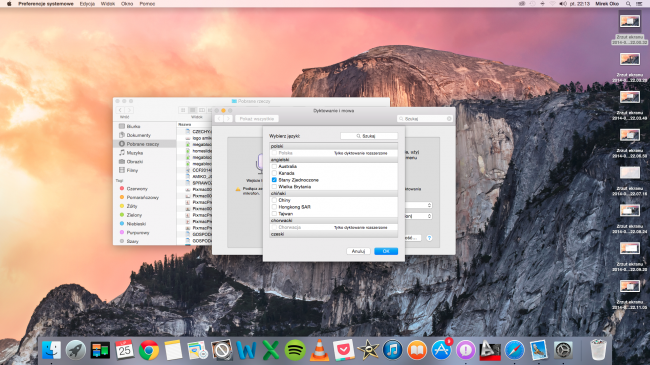Click the volume icon in menu bar

[x=563, y=4]
